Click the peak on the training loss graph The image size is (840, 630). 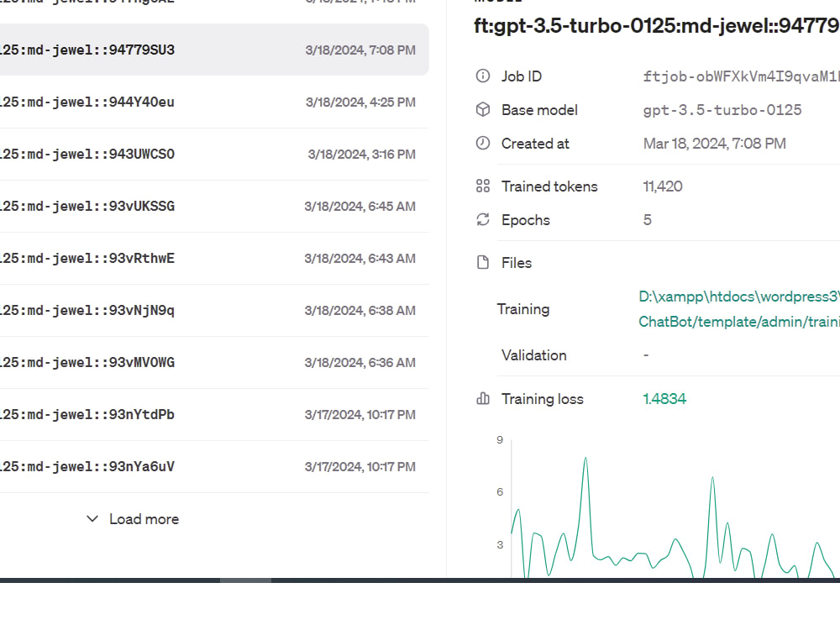pos(585,459)
